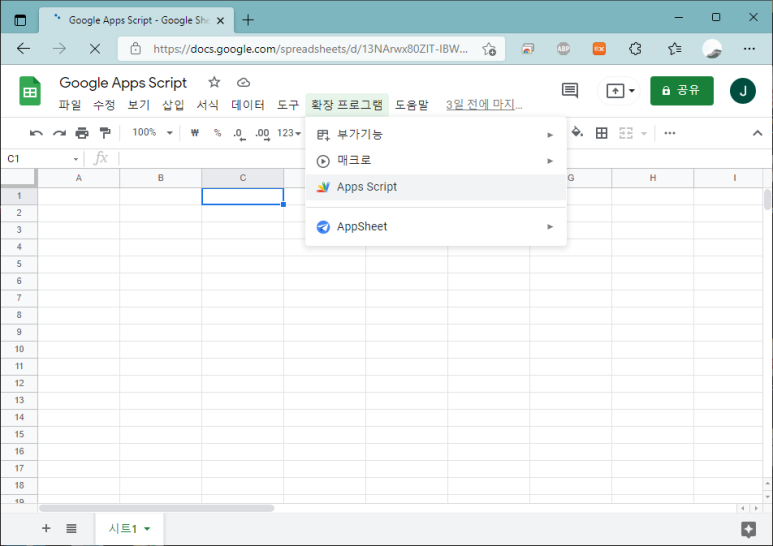The width and height of the screenshot is (773, 546).
Task: Open the Name box C1 dropdown
Action: tap(76, 159)
